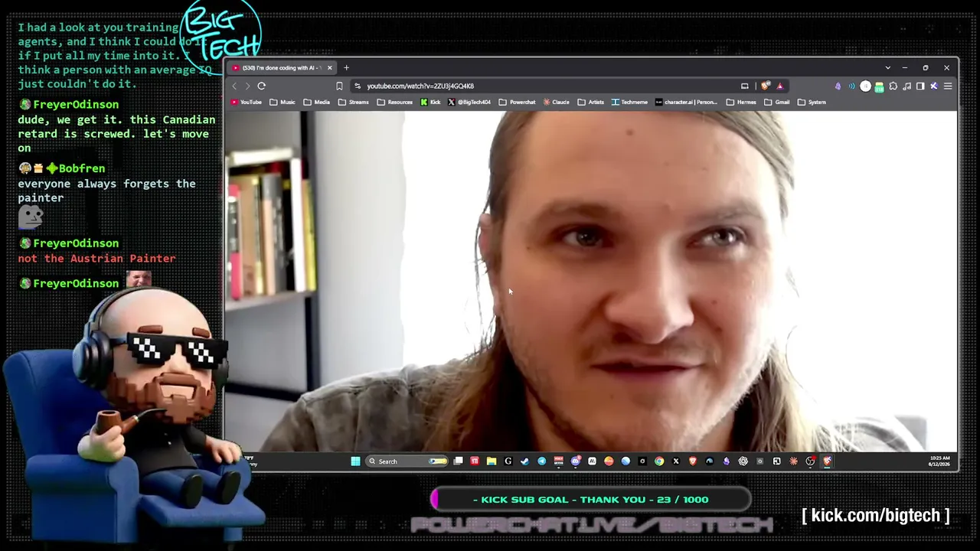Open a new browser tab

346,67
